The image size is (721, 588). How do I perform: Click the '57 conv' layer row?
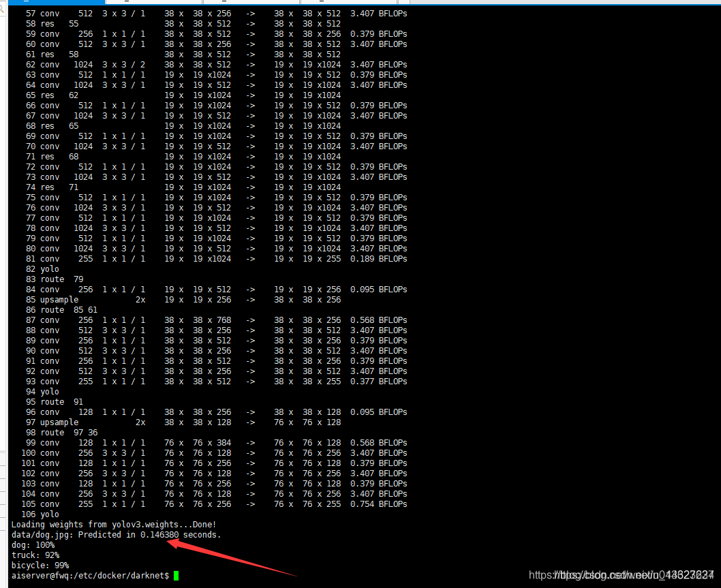[216, 14]
